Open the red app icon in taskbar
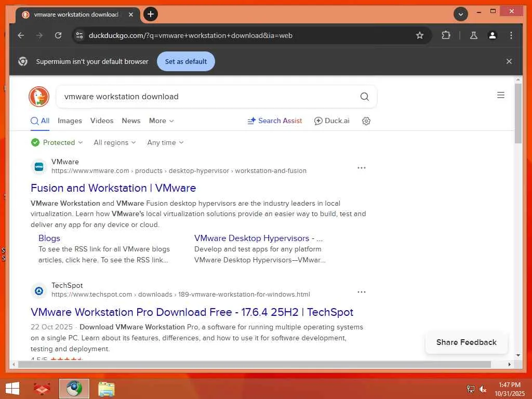Screen dimensions: 532x399 42,389
